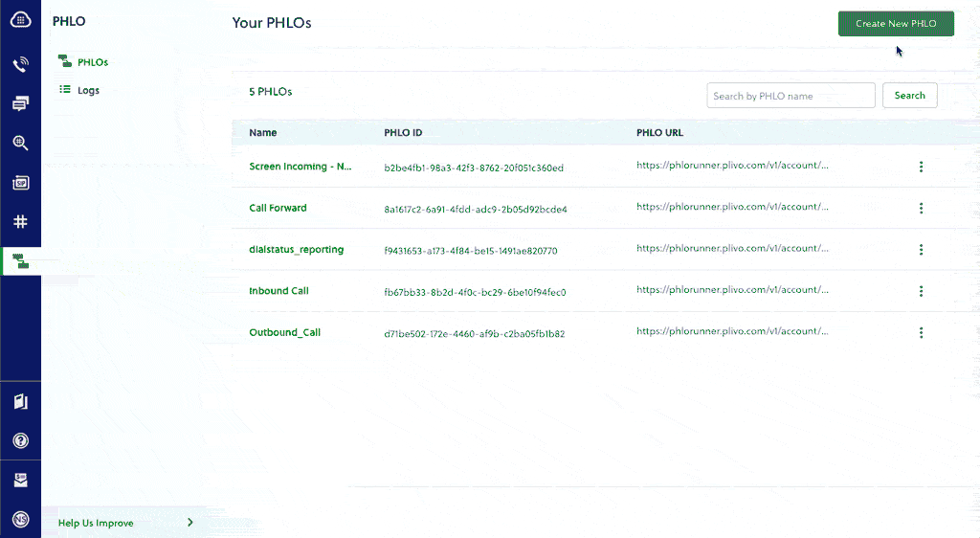The height and width of the screenshot is (538, 980).
Task: Click the Help Us Improve link
Action: 96,523
